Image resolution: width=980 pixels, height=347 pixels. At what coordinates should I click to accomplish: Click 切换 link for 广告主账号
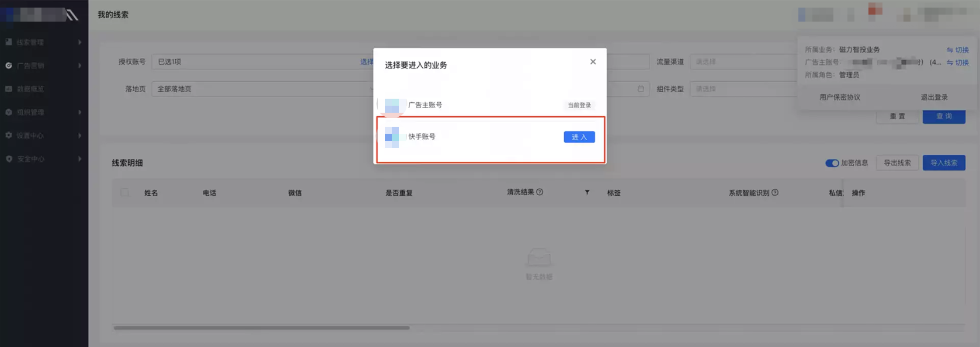click(x=958, y=63)
